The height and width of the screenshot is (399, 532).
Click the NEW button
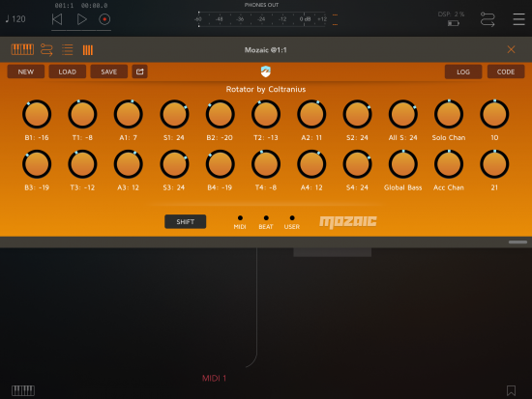click(26, 71)
